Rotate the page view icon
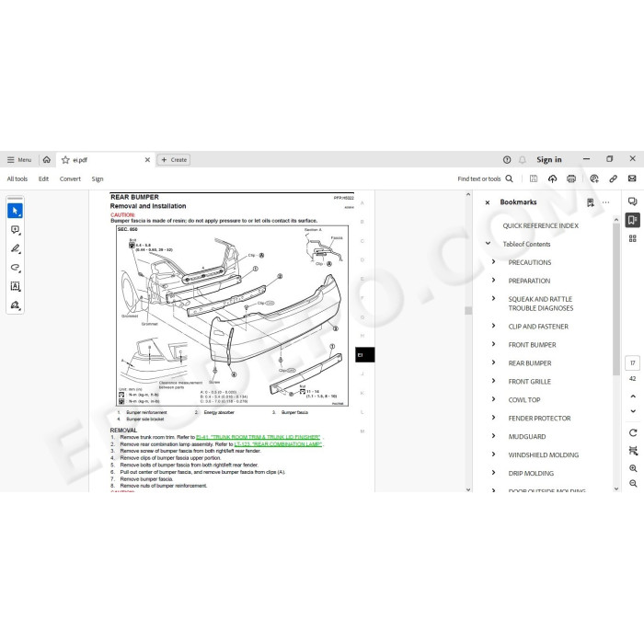The width and height of the screenshot is (644, 644). 633,433
